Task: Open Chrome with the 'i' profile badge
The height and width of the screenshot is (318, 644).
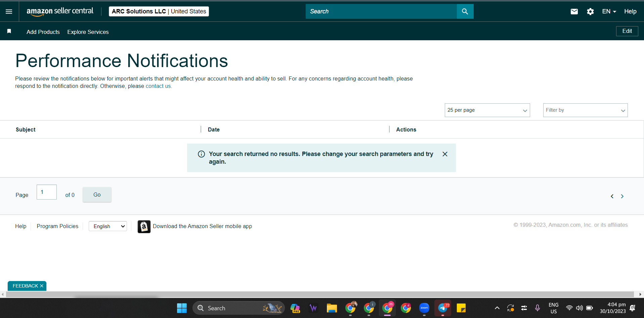Action: coord(369,308)
